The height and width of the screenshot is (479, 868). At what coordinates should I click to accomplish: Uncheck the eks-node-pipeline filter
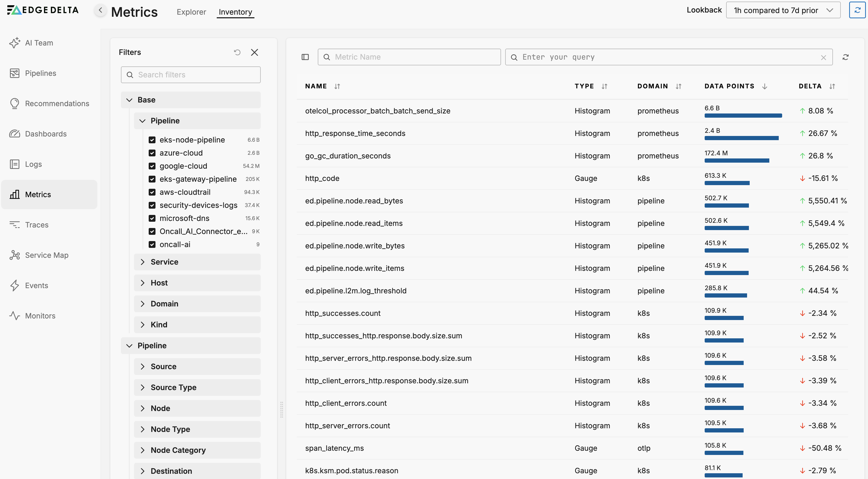pyautogui.click(x=152, y=140)
